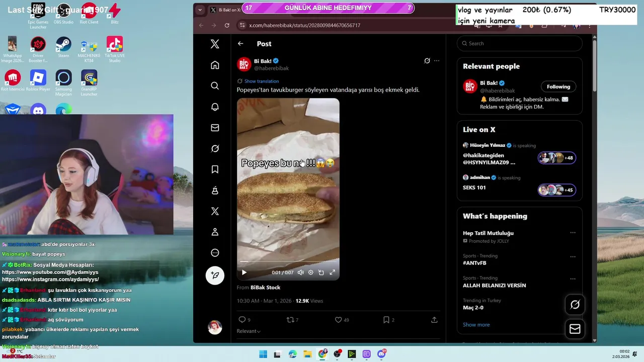
Task: Open Grok icon in X sidebar
Action: 215,149
